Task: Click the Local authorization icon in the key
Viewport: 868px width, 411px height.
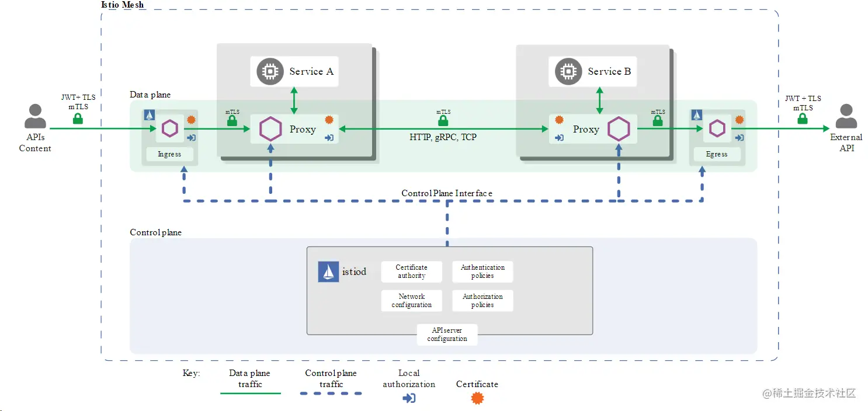Action: click(x=409, y=398)
